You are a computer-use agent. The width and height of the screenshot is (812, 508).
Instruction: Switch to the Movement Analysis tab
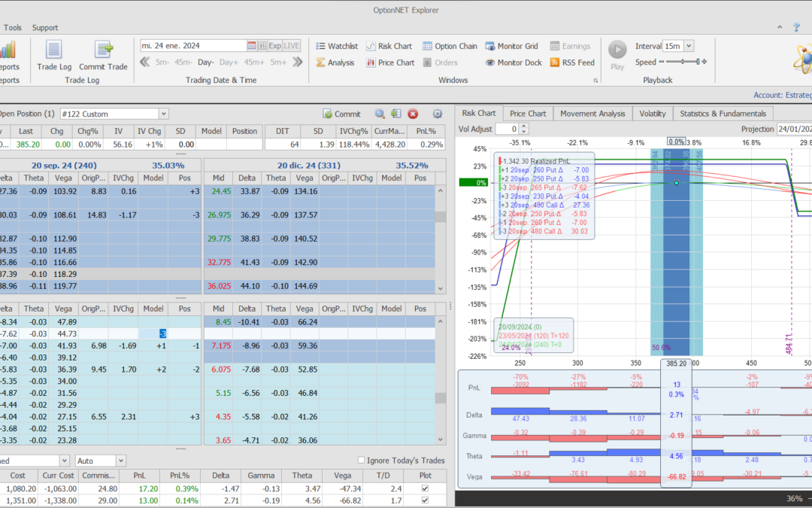click(592, 114)
